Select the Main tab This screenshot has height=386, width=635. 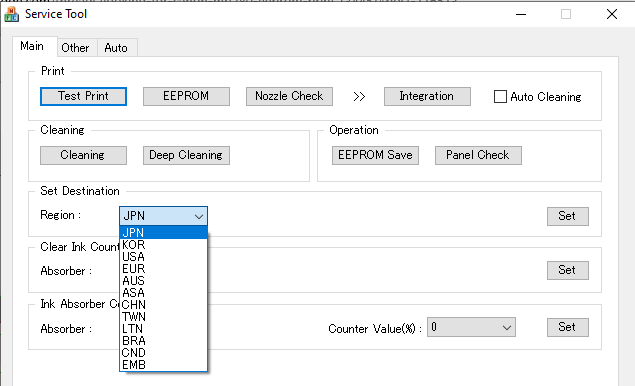32,46
